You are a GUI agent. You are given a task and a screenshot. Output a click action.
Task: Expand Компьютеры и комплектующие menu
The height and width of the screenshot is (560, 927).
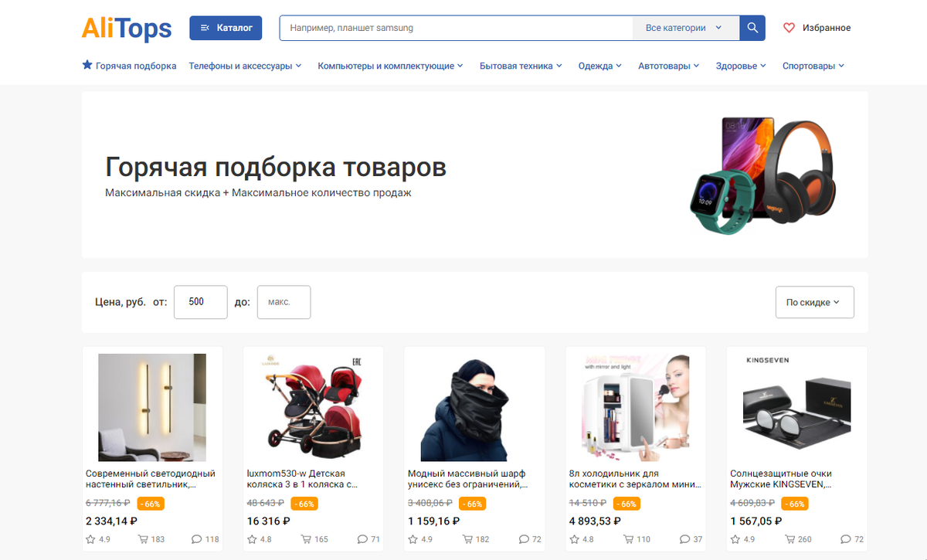click(x=390, y=66)
